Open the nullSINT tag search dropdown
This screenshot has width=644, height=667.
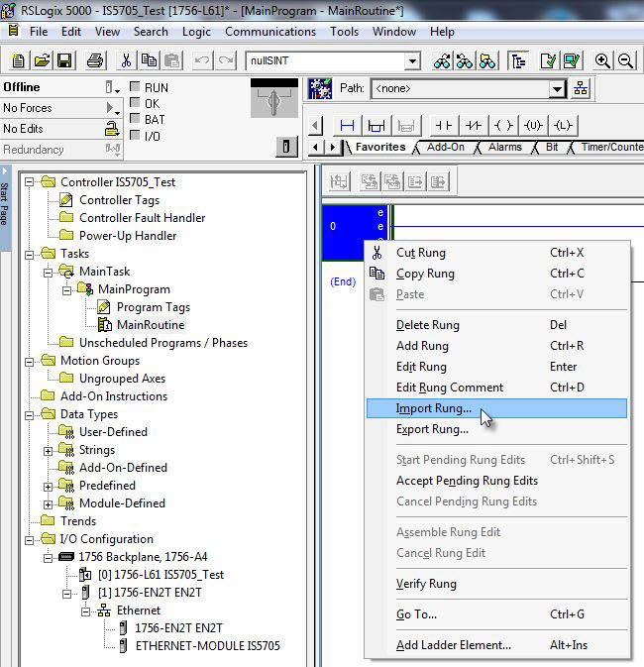point(412,61)
